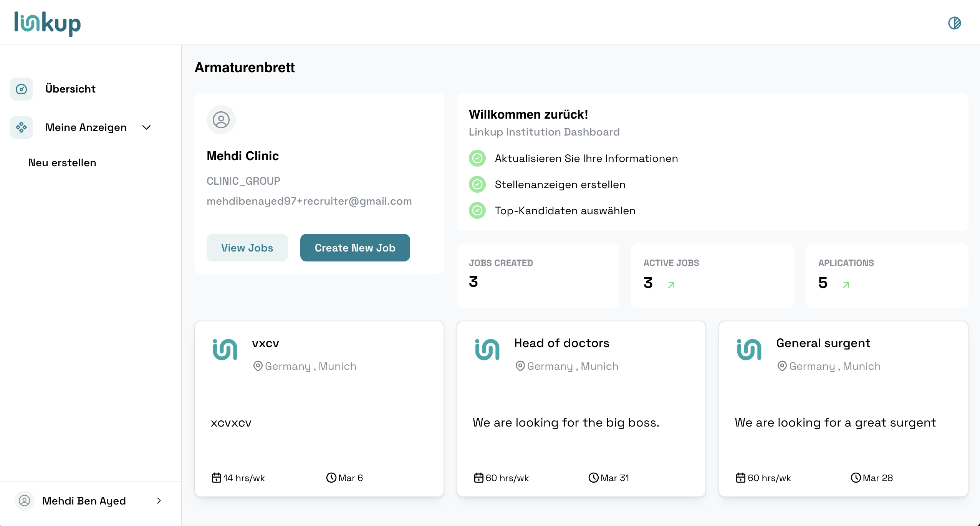Image resolution: width=980 pixels, height=526 pixels.
Task: Click the Linkup logo in the header
Action: click(x=47, y=23)
